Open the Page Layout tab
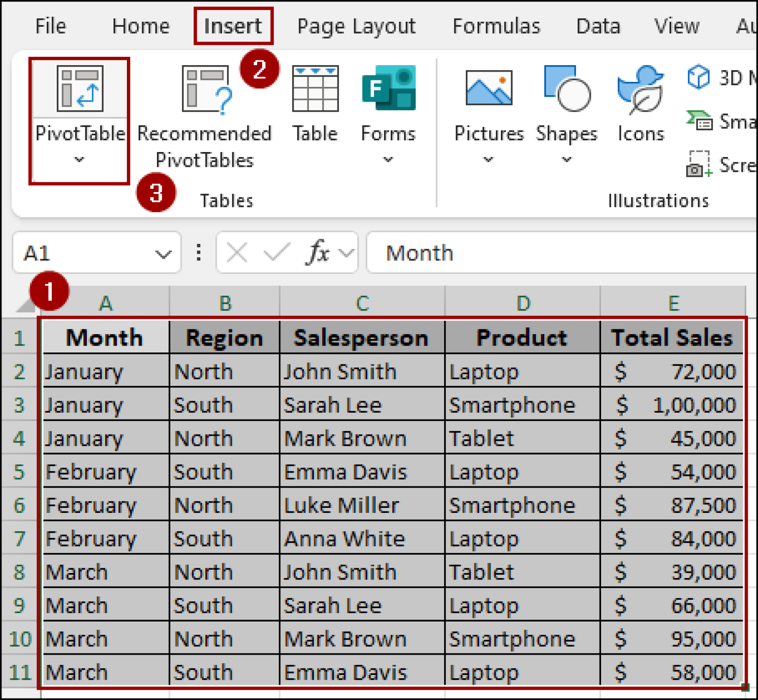The image size is (758, 700). [x=356, y=26]
